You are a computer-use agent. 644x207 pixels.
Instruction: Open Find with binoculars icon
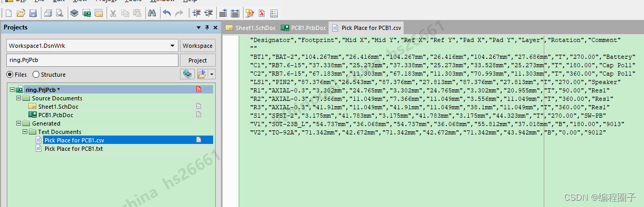(x=152, y=13)
